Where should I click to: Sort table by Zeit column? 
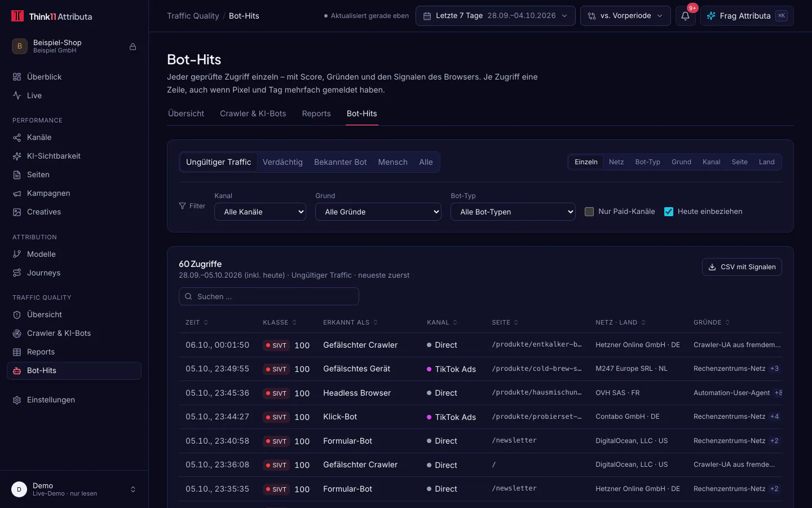(197, 322)
